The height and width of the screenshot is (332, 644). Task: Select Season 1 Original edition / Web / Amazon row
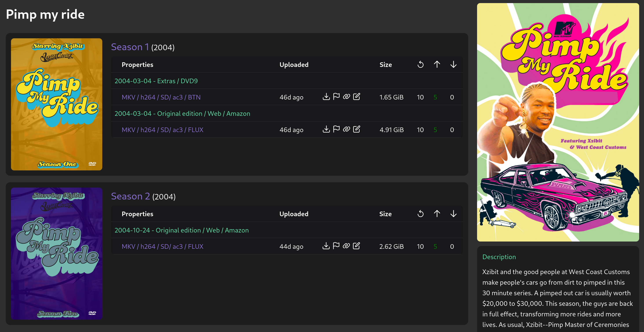[182, 113]
